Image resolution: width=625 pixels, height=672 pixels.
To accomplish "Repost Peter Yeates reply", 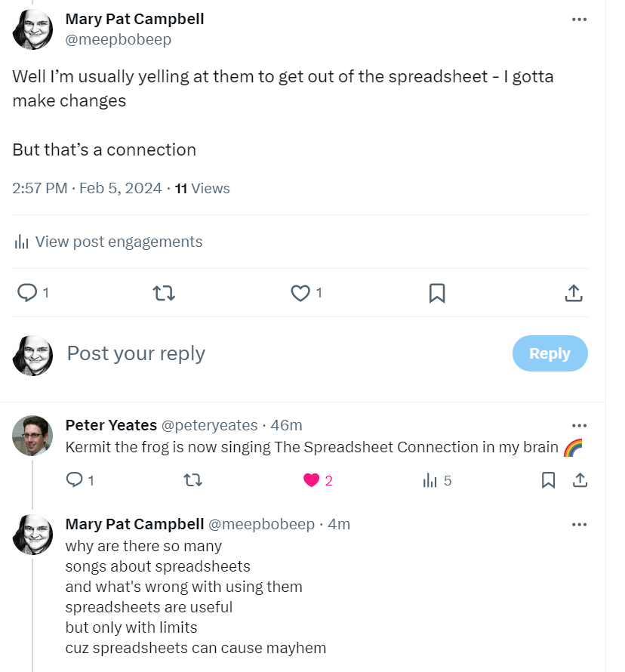I will coord(193,480).
